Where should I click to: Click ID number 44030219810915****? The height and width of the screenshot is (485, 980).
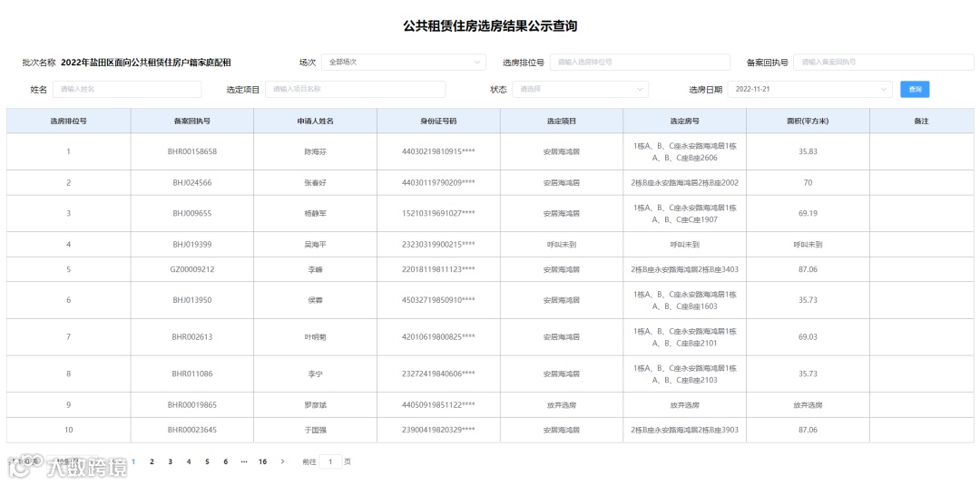(x=438, y=151)
